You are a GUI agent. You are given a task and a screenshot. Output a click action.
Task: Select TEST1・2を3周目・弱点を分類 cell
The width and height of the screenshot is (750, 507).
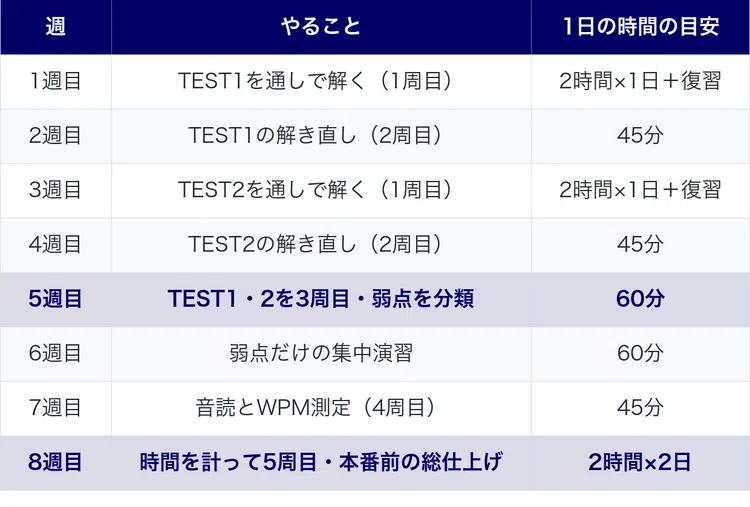pos(321,299)
